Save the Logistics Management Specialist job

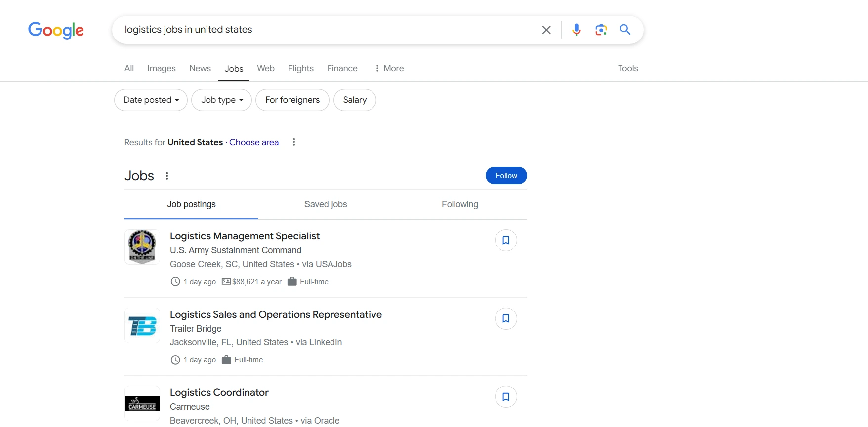pos(506,240)
